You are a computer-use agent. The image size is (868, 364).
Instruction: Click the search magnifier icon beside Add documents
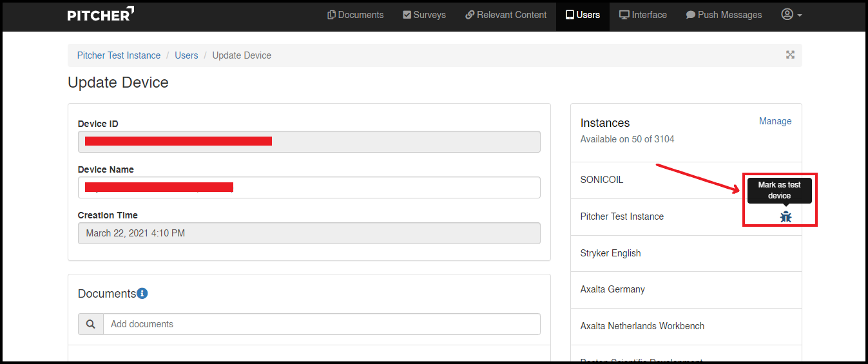coord(91,324)
